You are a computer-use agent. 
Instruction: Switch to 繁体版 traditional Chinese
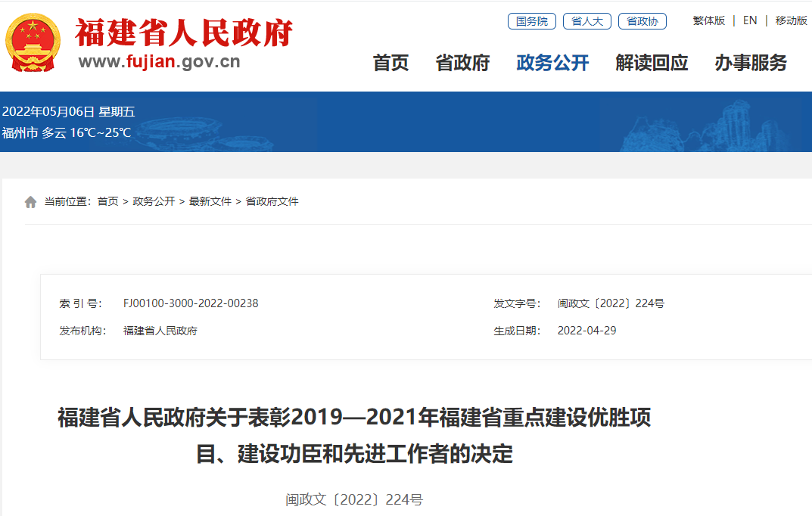[708, 21]
